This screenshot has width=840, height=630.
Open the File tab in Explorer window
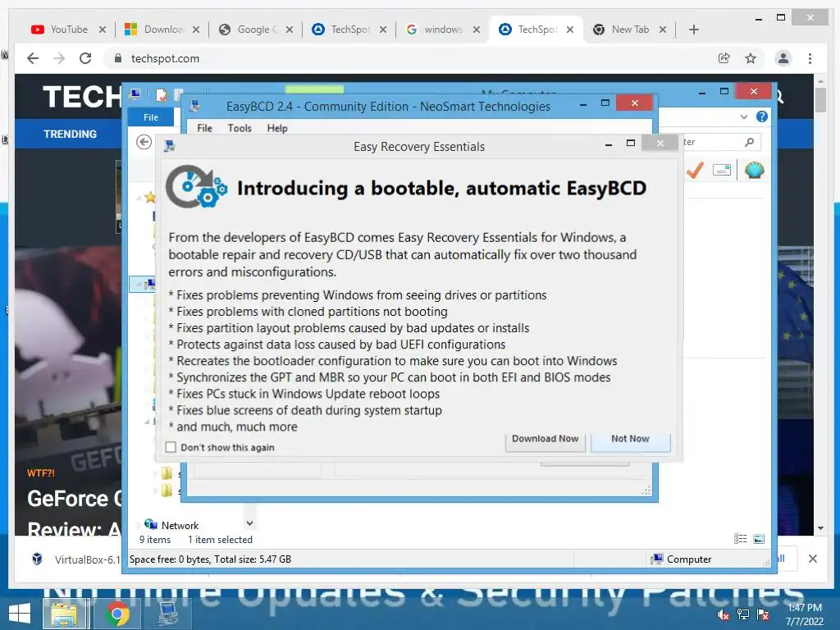click(x=151, y=117)
